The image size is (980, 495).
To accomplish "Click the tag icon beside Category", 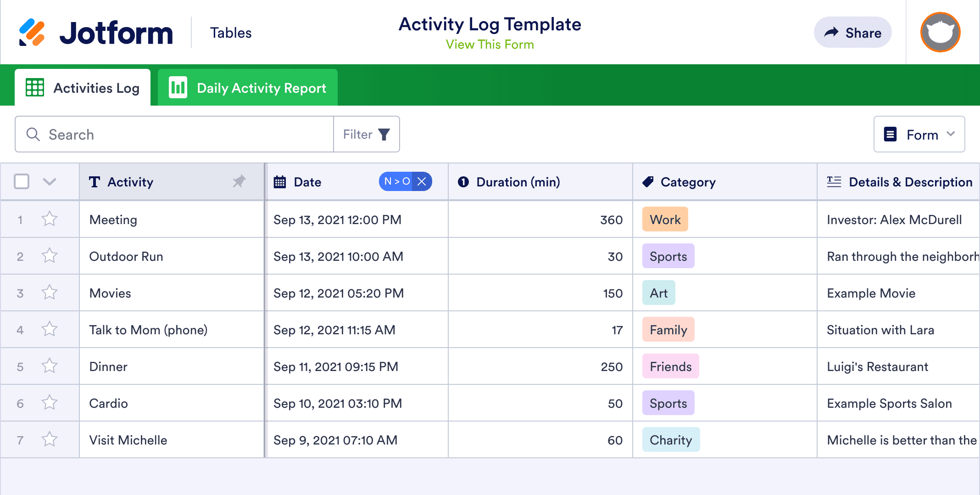I will click(647, 181).
